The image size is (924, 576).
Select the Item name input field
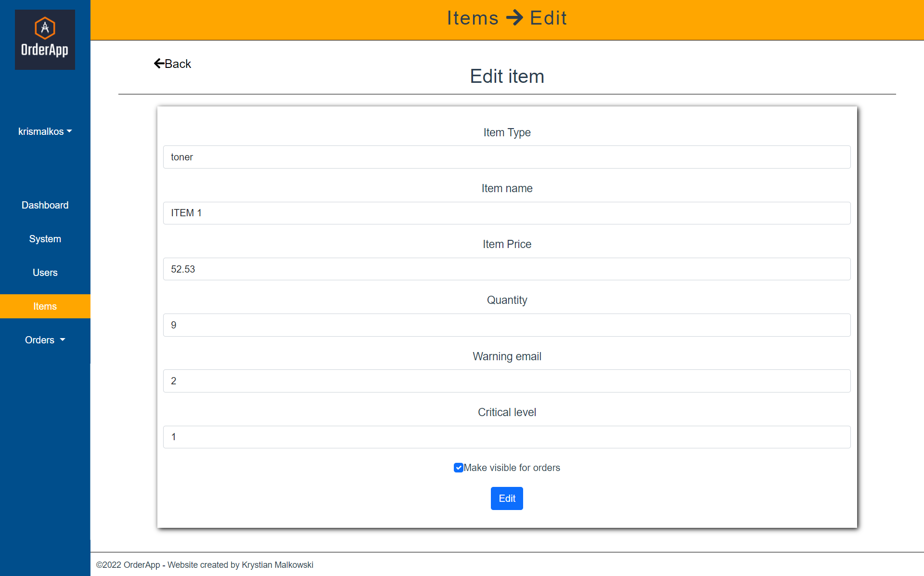[507, 212]
